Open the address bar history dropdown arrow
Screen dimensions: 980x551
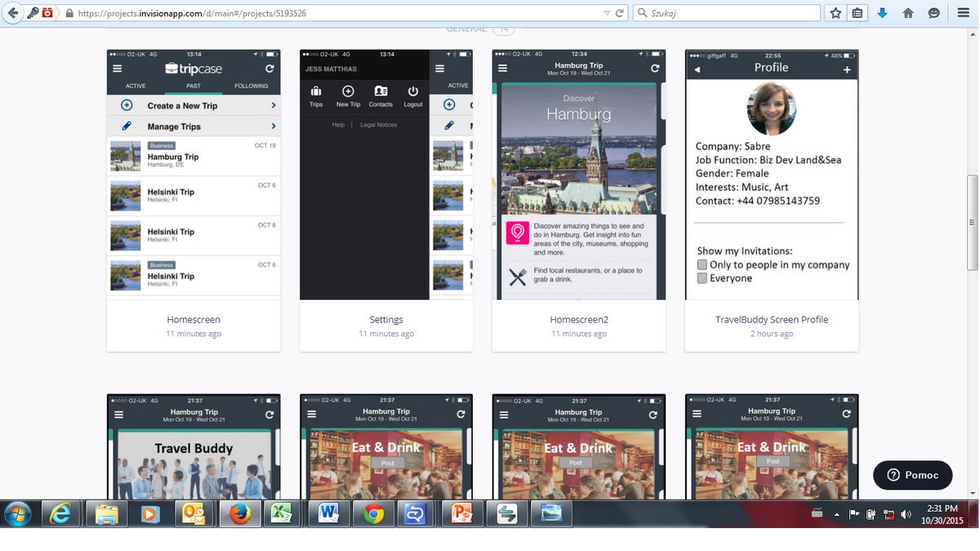607,14
